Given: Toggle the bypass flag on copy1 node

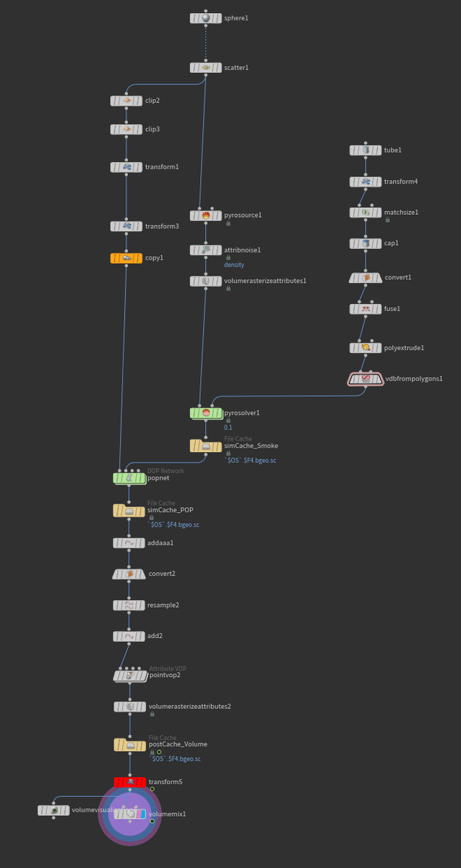Looking at the screenshot, I should tap(113, 258).
